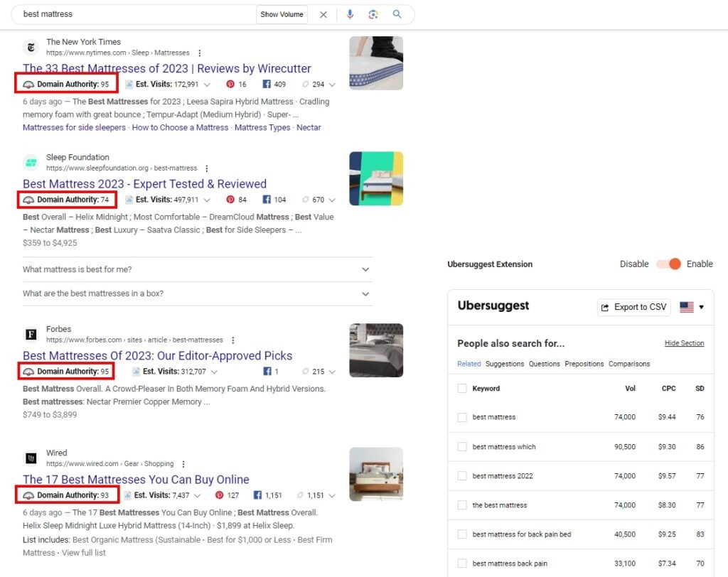Click the Hide Section link

tap(684, 343)
